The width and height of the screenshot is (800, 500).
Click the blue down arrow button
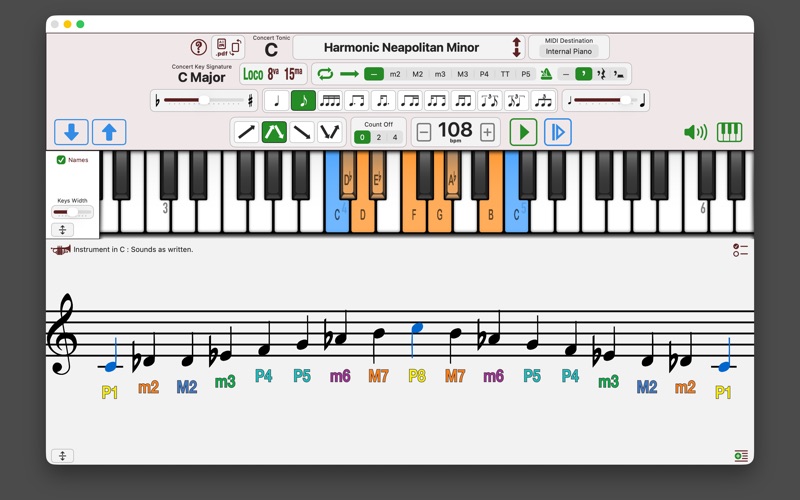(71, 132)
